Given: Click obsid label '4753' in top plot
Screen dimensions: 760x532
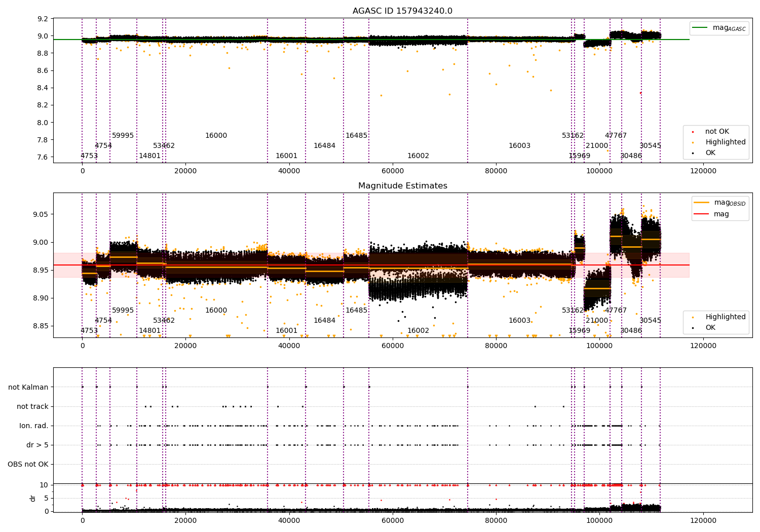Looking at the screenshot, I should (89, 156).
